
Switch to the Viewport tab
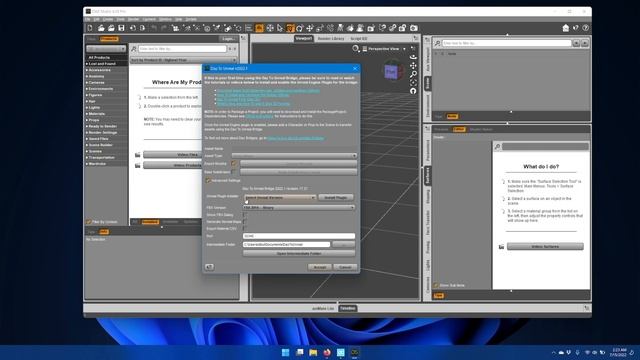pos(303,38)
